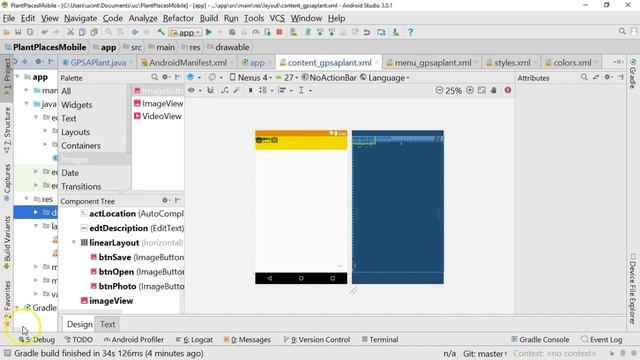Click the Infer Constraints wand icon

click(x=236, y=90)
